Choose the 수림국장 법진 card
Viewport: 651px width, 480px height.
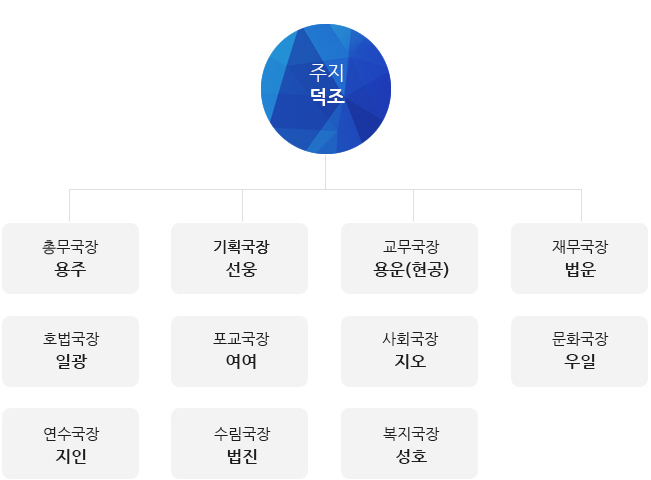(240, 443)
